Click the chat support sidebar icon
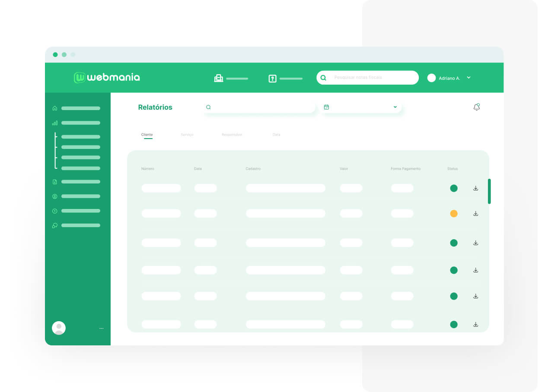The width and height of the screenshot is (548, 392). click(x=54, y=225)
